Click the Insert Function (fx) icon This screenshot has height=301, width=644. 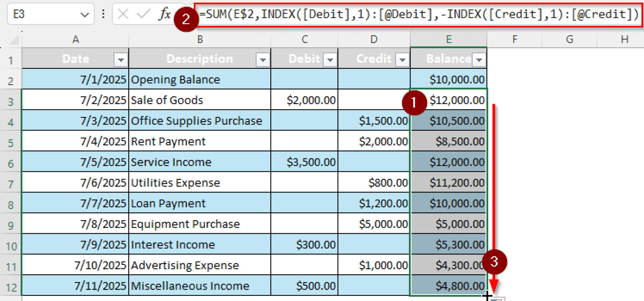click(x=164, y=14)
